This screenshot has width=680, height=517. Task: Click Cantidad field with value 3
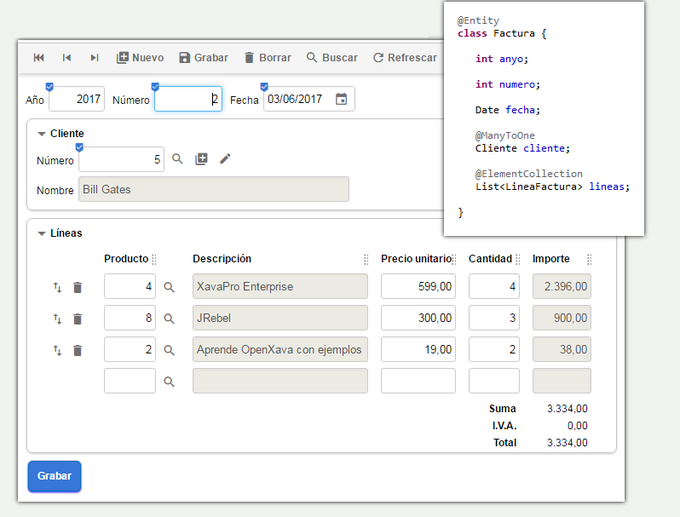(494, 318)
